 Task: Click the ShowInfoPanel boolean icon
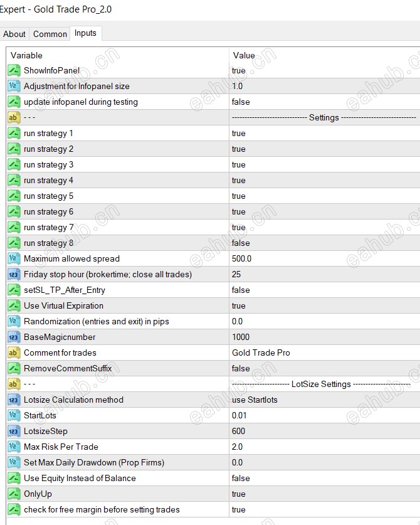[x=14, y=71]
